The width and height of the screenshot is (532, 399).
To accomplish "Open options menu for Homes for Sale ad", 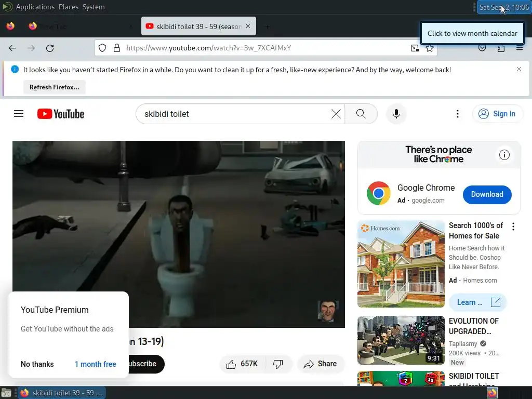I will tap(513, 227).
